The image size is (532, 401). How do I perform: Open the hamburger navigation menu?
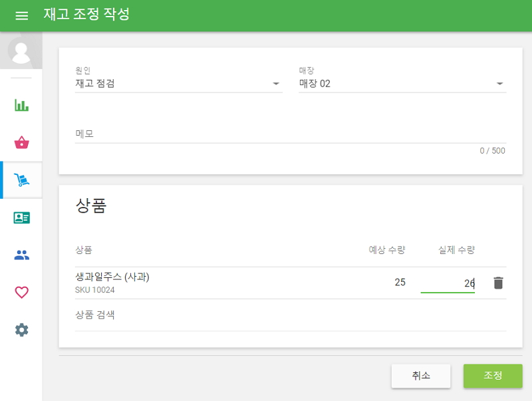(x=21, y=15)
